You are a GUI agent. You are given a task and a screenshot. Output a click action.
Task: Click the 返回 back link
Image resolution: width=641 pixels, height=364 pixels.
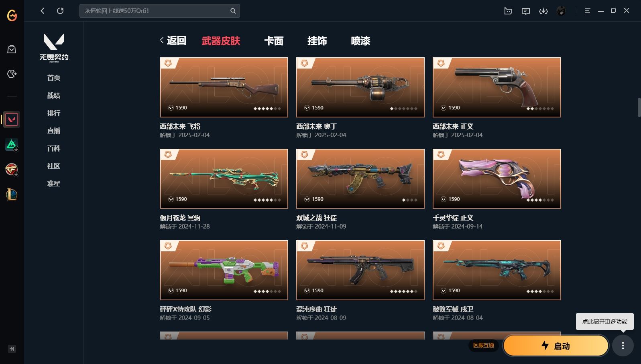173,40
